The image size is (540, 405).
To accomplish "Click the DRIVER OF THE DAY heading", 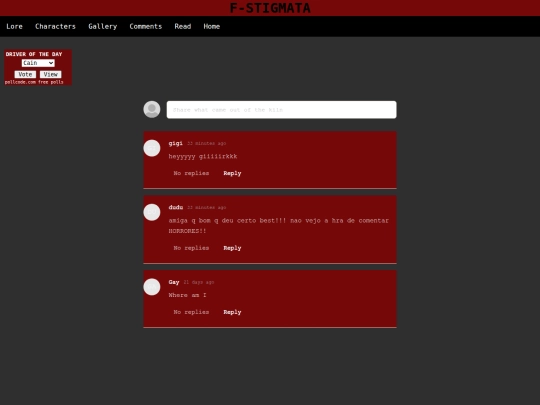I will point(34,54).
